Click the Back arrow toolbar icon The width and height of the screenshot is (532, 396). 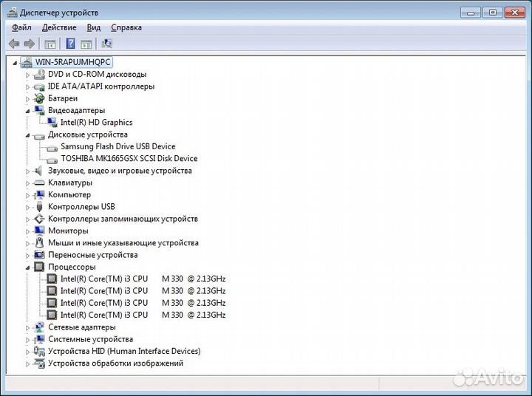[x=14, y=44]
